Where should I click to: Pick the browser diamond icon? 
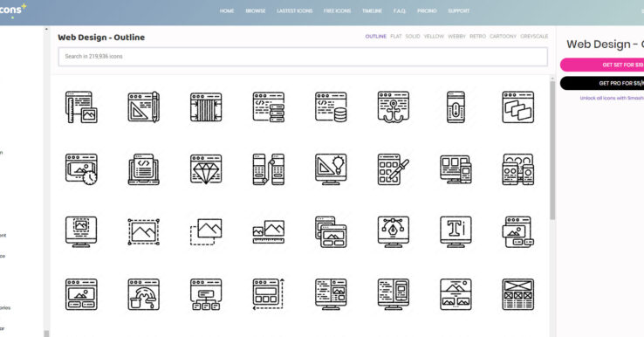(x=206, y=169)
